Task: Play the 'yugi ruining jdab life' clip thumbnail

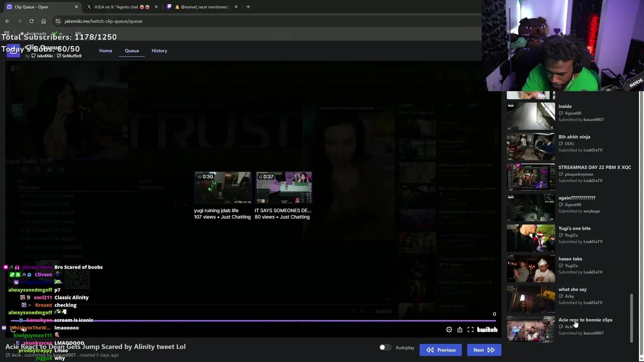Action: pyautogui.click(x=222, y=187)
